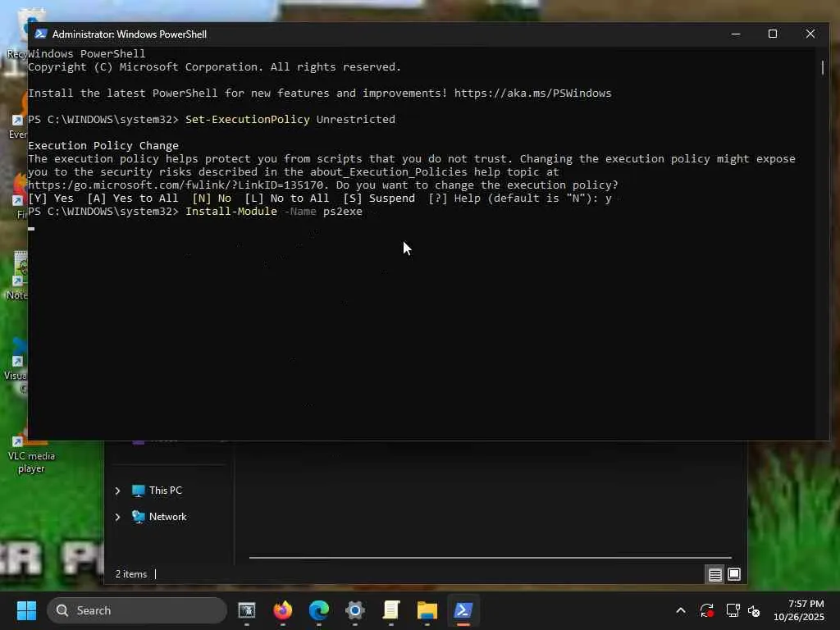Open Firefox from the taskbar
Image resolution: width=840 pixels, height=630 pixels.
[x=283, y=610]
